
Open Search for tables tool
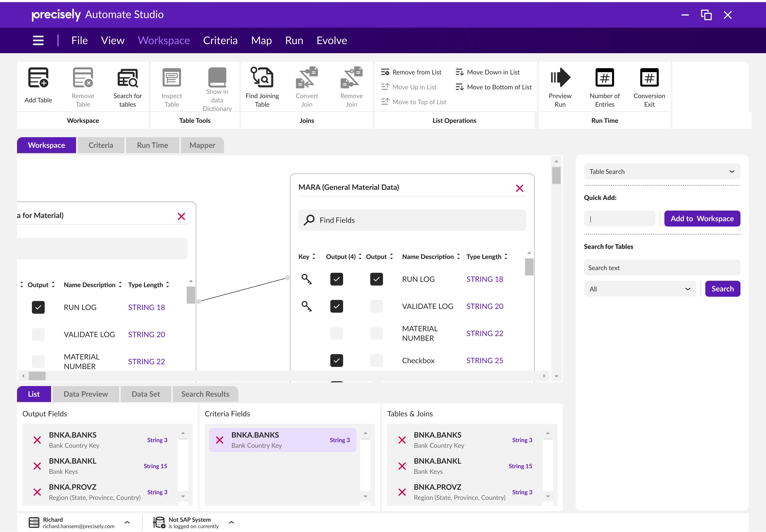[x=127, y=77]
